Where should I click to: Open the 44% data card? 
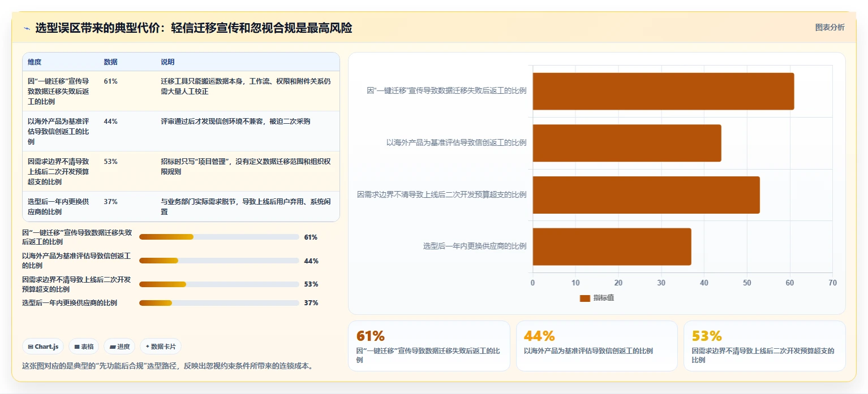pos(596,346)
